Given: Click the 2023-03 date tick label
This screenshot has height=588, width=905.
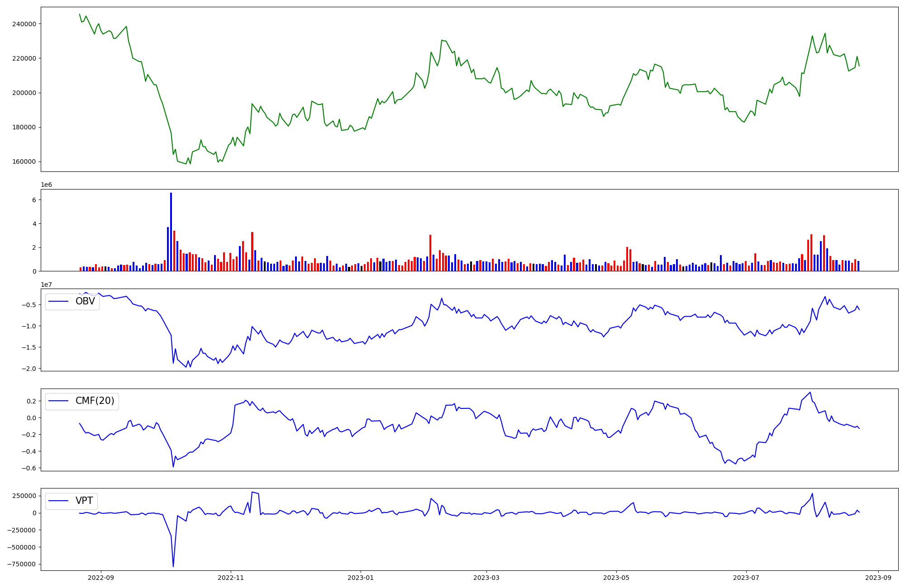Looking at the screenshot, I should click(486, 578).
